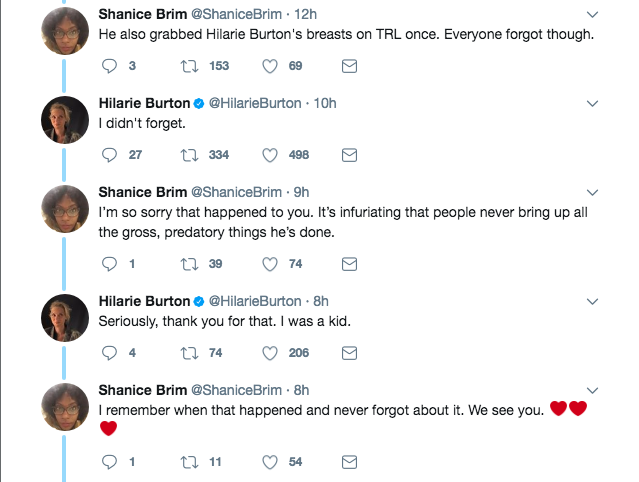Screen dimensions: 639x482
Task: Open Shanice Brim's avatar on the first tweet
Action: pos(65,31)
